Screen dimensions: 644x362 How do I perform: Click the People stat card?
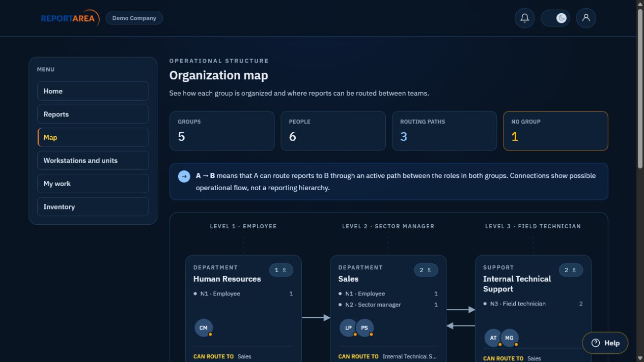(x=333, y=131)
